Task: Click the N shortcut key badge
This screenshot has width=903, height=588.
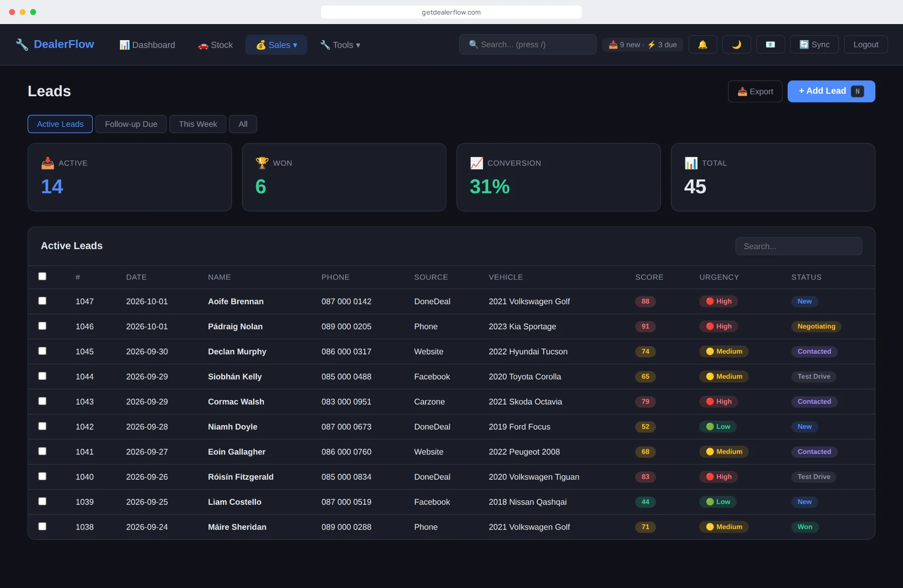Action: [857, 91]
